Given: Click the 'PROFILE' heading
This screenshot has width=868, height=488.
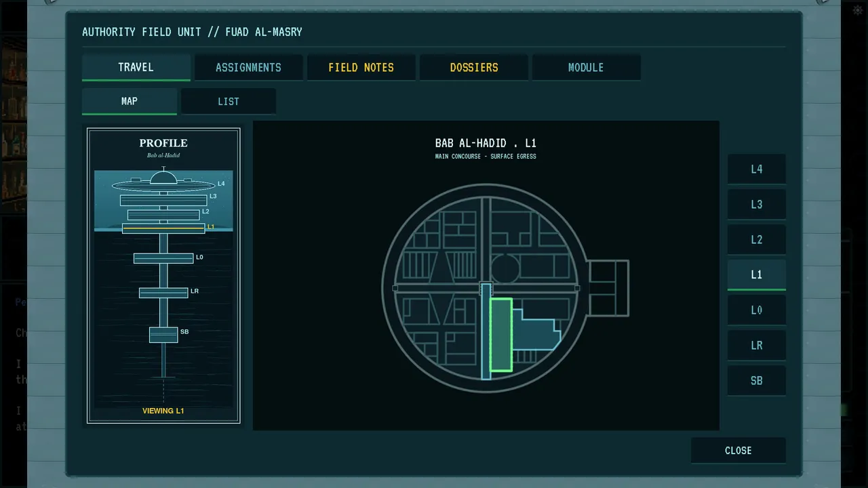Looking at the screenshot, I should point(163,143).
